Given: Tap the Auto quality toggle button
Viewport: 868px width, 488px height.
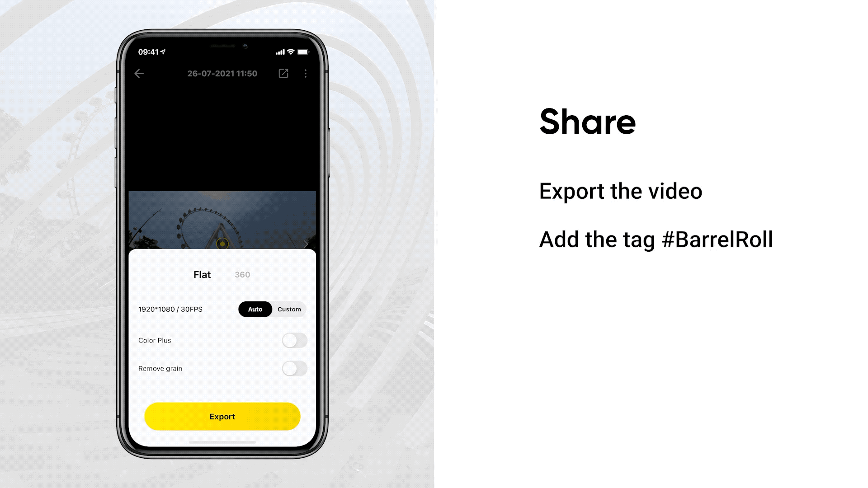Looking at the screenshot, I should [255, 309].
